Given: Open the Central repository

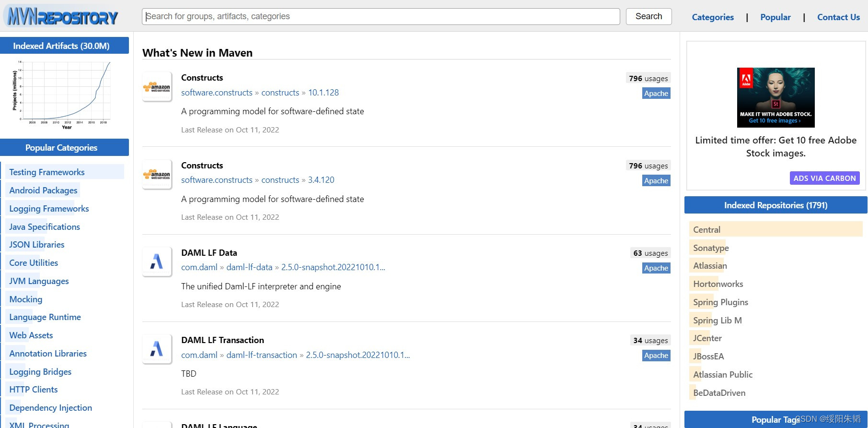Looking at the screenshot, I should [x=706, y=230].
